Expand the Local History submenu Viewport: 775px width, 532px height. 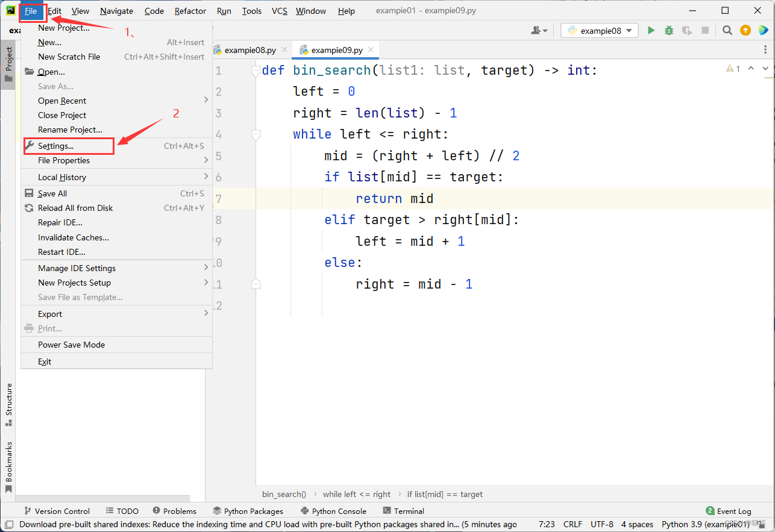pyautogui.click(x=116, y=177)
